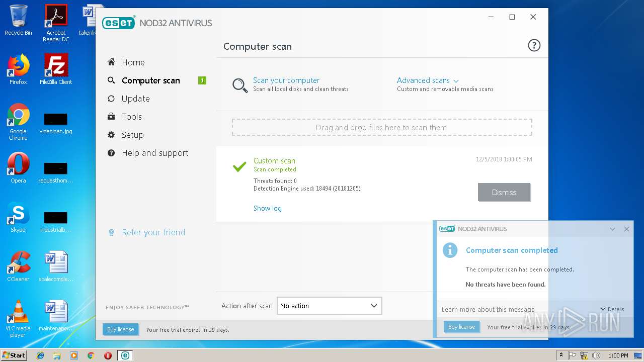Click Learn more about this message

(x=488, y=309)
